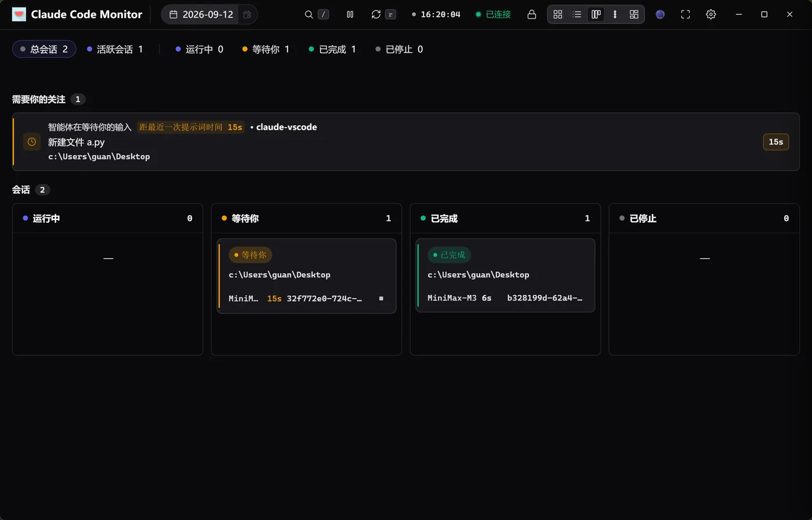Select the vertical timeline view layout
The image size is (812, 520).
(x=615, y=15)
